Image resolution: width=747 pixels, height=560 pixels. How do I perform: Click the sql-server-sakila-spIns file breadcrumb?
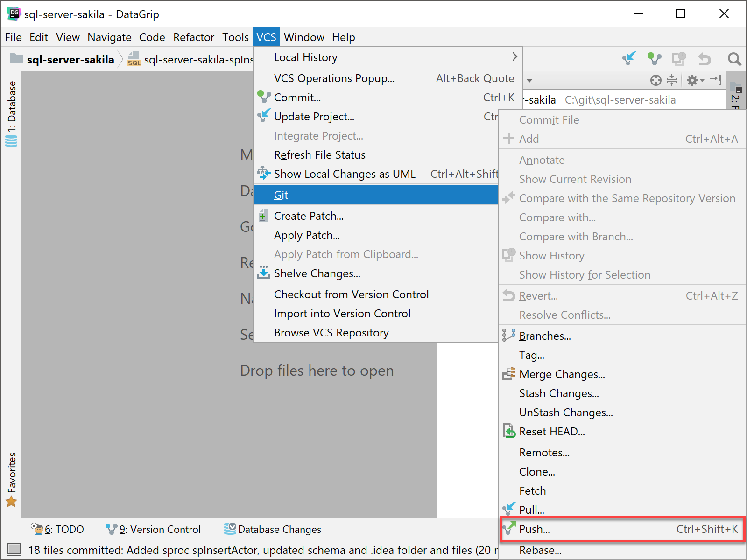pos(191,60)
